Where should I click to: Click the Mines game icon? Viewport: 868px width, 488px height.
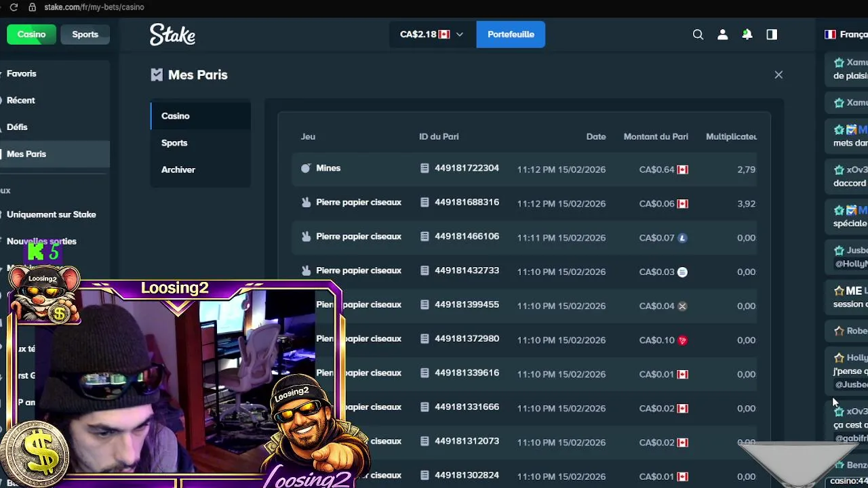(x=306, y=168)
